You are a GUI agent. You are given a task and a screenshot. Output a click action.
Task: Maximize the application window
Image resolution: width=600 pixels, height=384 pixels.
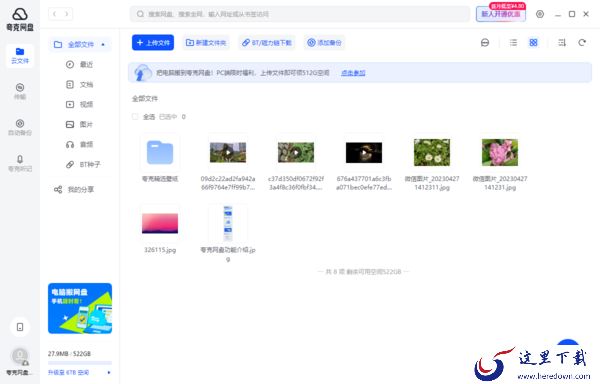point(572,14)
